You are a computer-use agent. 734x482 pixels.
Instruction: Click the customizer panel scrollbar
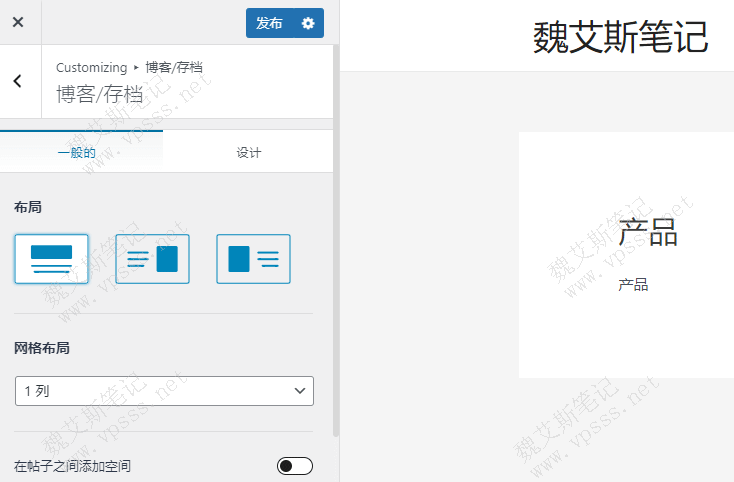tap(336, 241)
